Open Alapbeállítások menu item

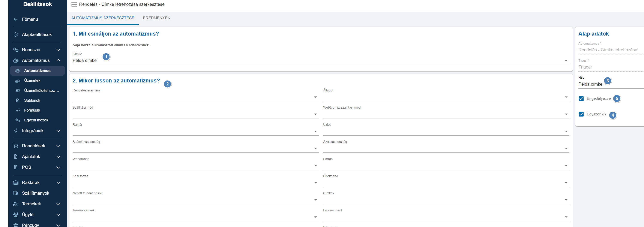[x=37, y=34]
